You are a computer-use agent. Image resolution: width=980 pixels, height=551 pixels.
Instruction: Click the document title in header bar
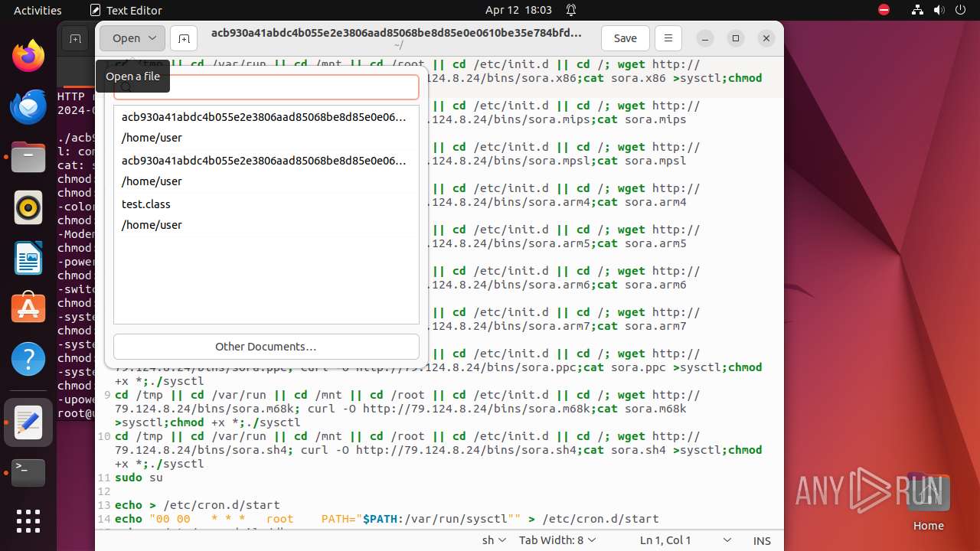pos(396,33)
